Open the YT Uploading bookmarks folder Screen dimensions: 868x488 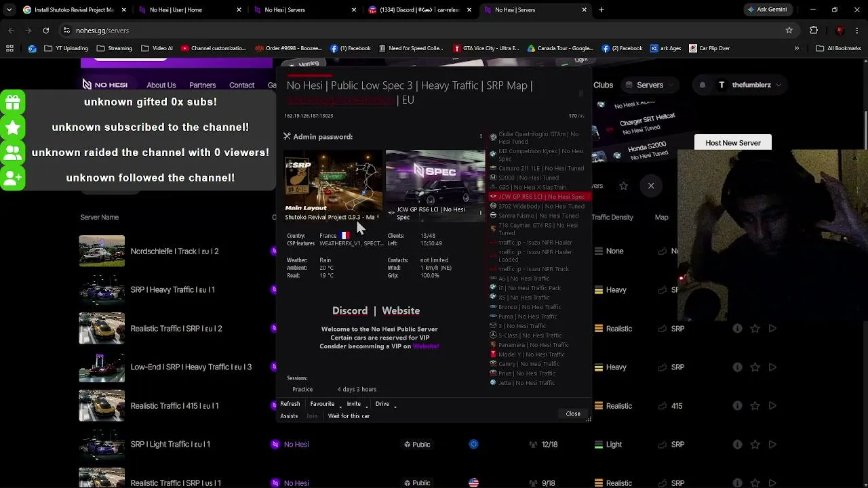pos(66,48)
